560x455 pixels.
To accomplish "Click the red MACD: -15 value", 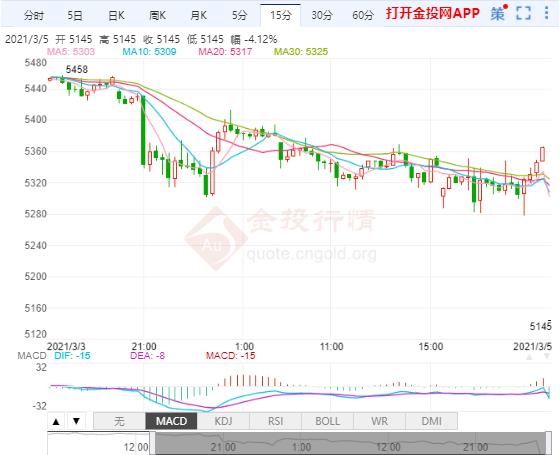I will click(230, 356).
